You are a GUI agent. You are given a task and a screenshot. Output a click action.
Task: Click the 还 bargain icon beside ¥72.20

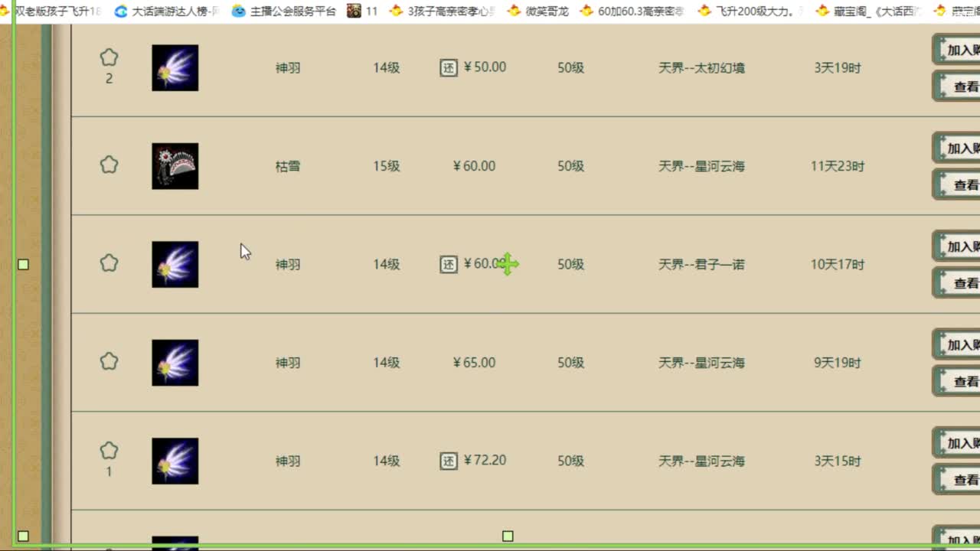click(x=449, y=461)
